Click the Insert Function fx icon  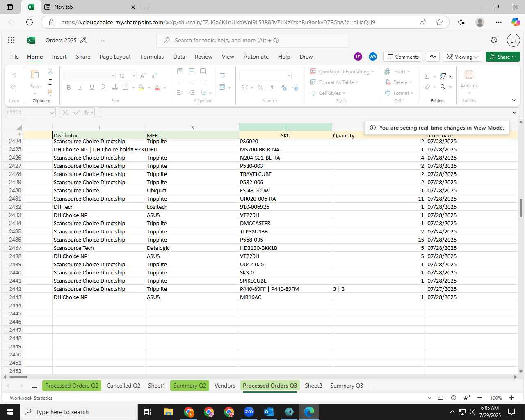(87, 112)
